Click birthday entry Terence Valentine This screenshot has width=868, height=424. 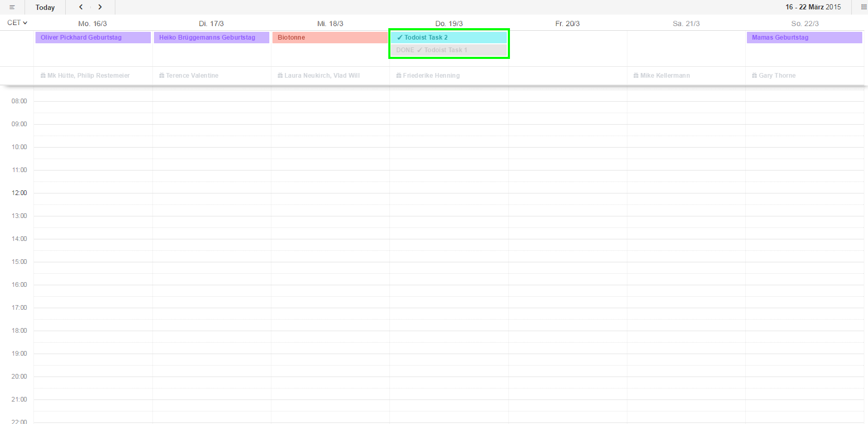[x=189, y=76]
